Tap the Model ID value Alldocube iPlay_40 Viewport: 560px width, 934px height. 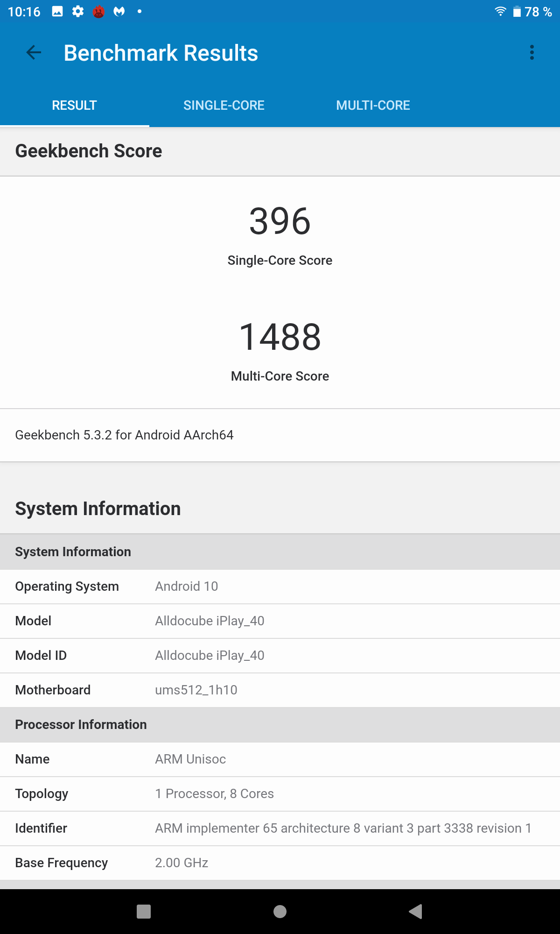210,656
